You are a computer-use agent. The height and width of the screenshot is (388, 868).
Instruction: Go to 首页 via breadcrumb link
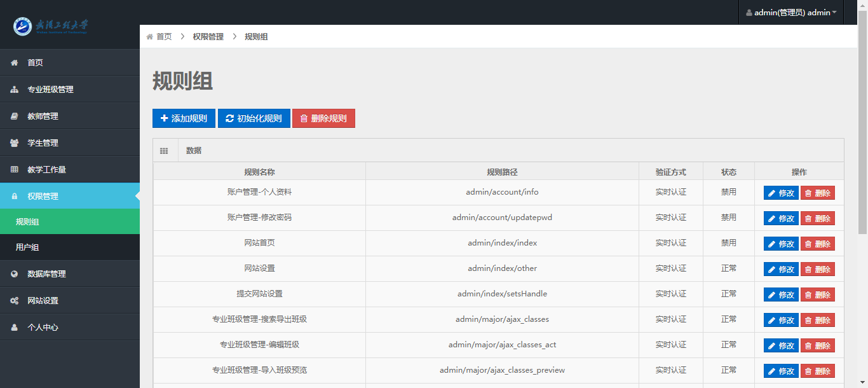[x=164, y=37]
